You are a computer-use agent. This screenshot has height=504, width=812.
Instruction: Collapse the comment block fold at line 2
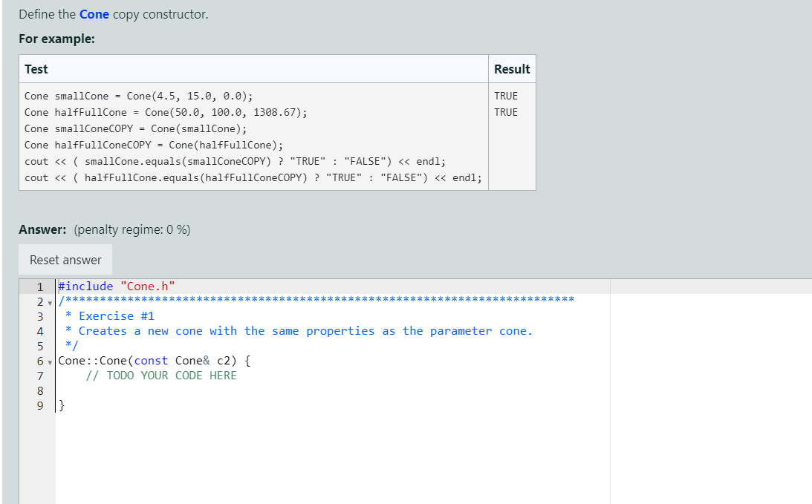click(49, 301)
